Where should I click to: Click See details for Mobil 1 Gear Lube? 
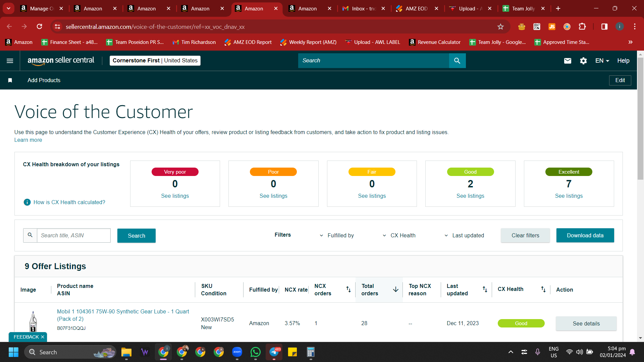pos(586,323)
